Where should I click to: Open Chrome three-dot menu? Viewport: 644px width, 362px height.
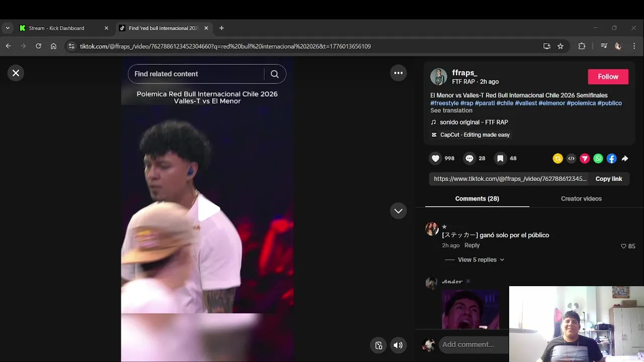coord(634,46)
